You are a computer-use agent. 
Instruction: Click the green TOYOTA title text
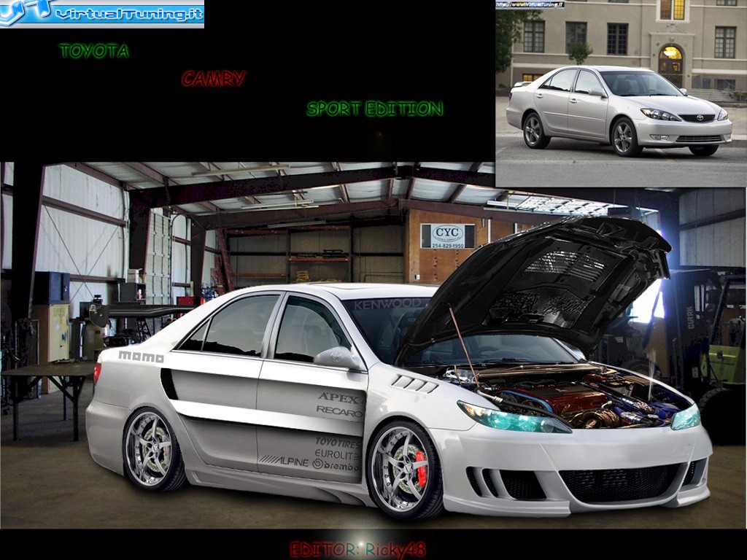point(94,51)
